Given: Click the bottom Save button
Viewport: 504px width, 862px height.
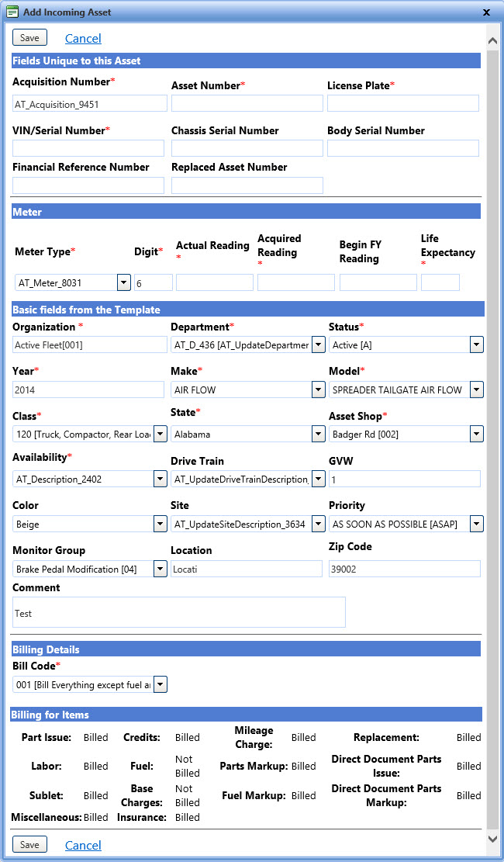Looking at the screenshot, I should tap(29, 844).
